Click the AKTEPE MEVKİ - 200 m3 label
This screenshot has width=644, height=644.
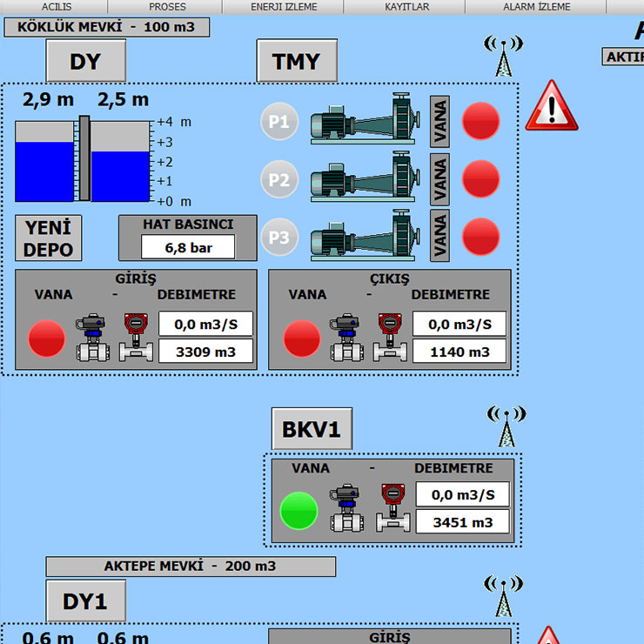coord(191,567)
